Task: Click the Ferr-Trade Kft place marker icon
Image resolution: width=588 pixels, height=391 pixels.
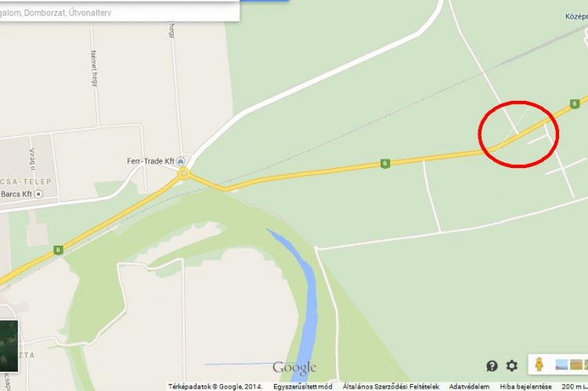Action: click(181, 161)
